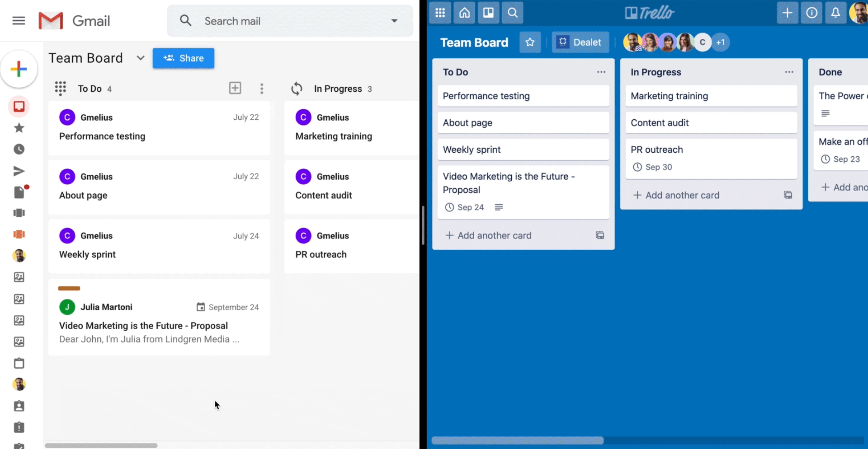868x449 pixels.
Task: Star the Trello Team Board
Action: click(x=530, y=42)
